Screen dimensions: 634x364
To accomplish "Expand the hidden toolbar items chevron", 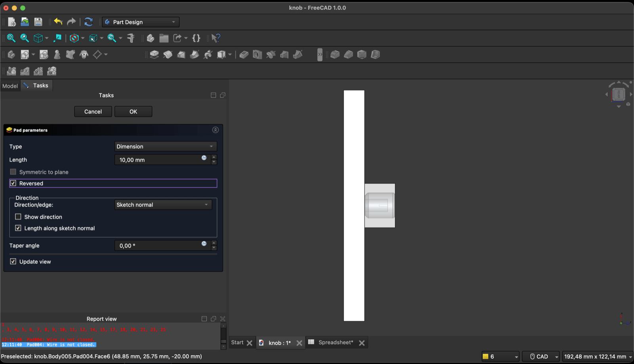I will (x=320, y=54).
